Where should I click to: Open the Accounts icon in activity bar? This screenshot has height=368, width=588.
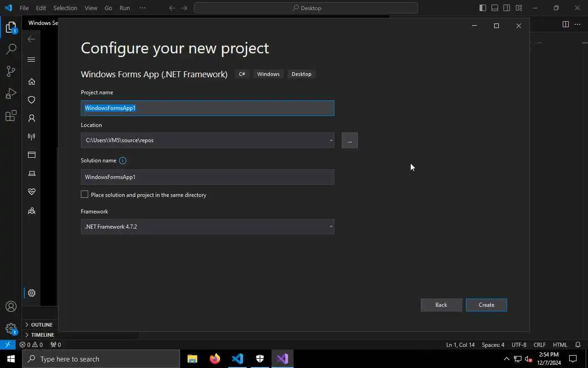[x=11, y=306]
